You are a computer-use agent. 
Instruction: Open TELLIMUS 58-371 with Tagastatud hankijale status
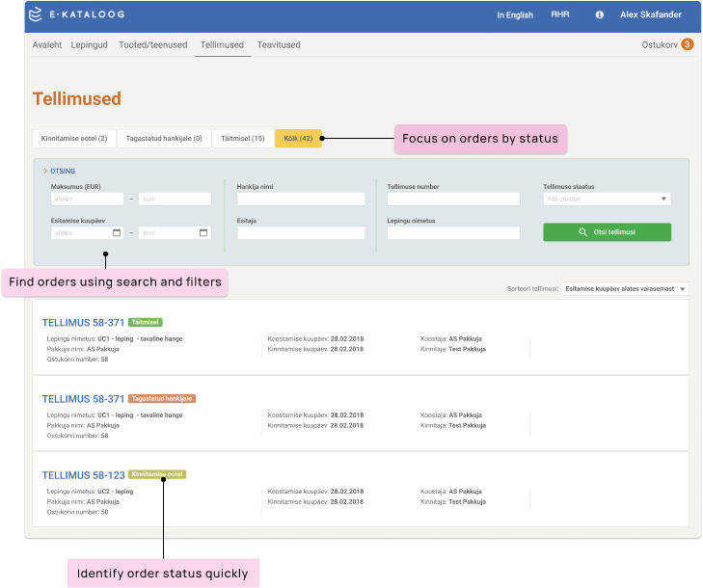click(83, 399)
